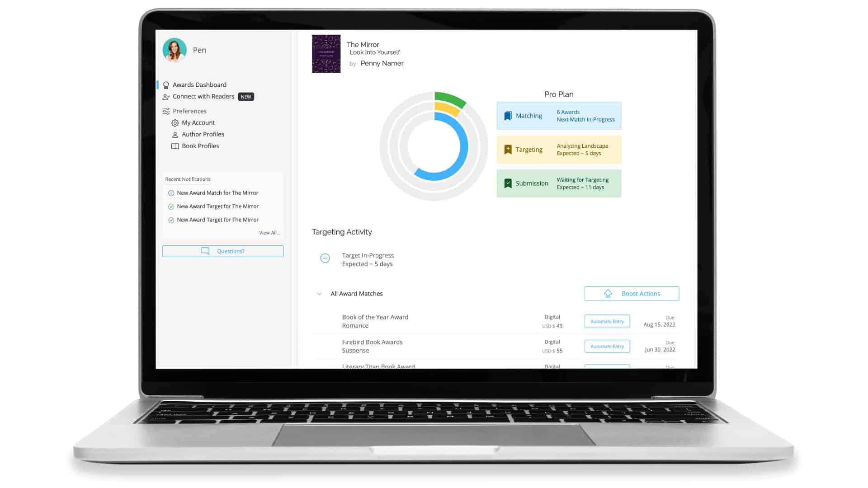The image size is (868, 488).
Task: Click the Targeting status icon in Pro Plan
Action: pos(507,149)
